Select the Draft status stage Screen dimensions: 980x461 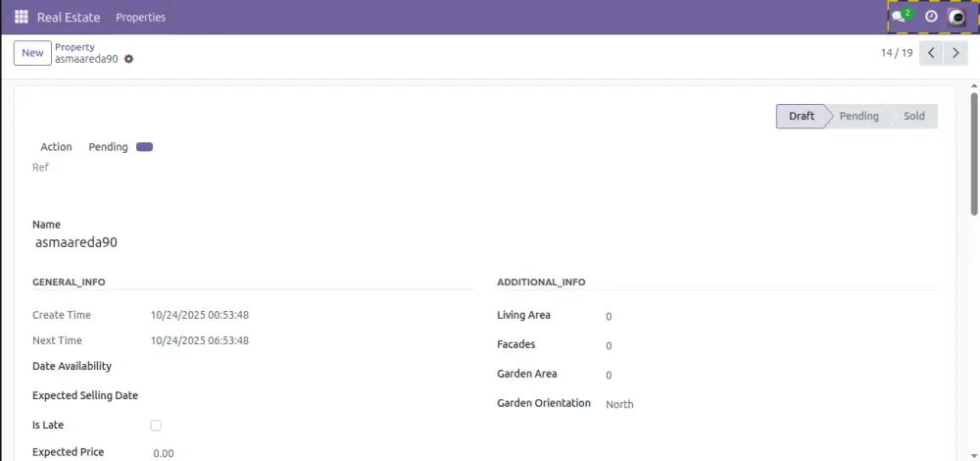[801, 117]
